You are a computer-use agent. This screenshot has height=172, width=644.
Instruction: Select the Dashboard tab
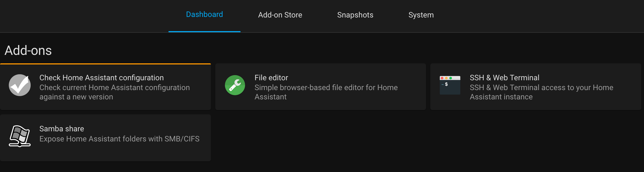coord(204,14)
